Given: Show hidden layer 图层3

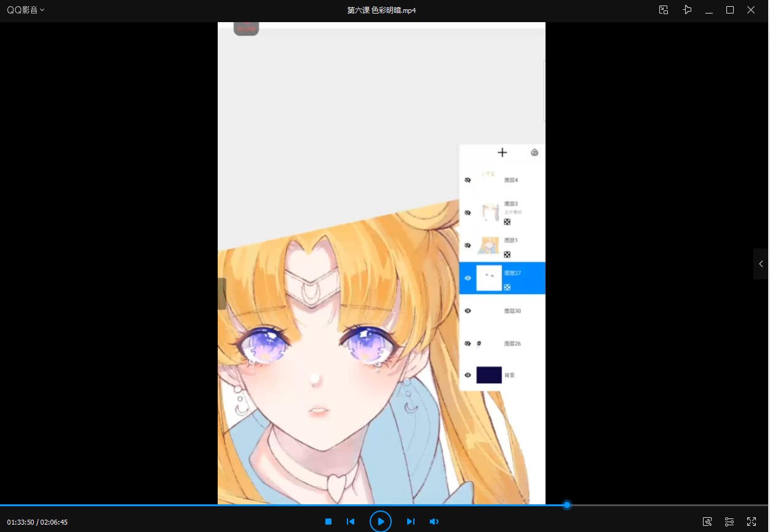Looking at the screenshot, I should 467,213.
